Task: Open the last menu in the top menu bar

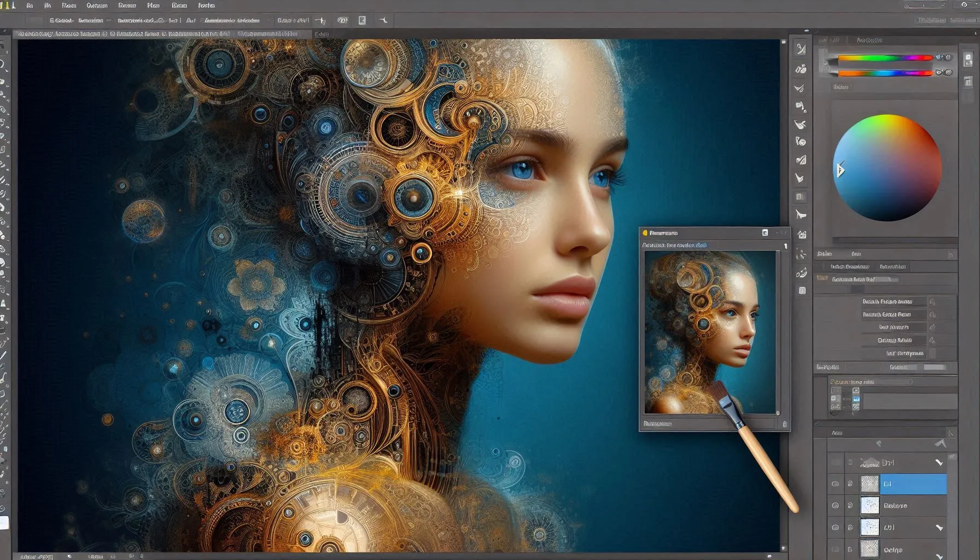Action: pos(206,5)
